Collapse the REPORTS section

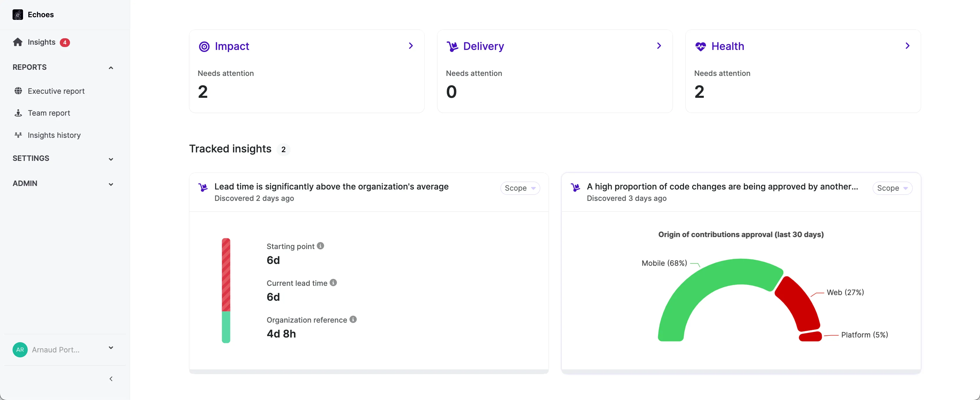(111, 68)
